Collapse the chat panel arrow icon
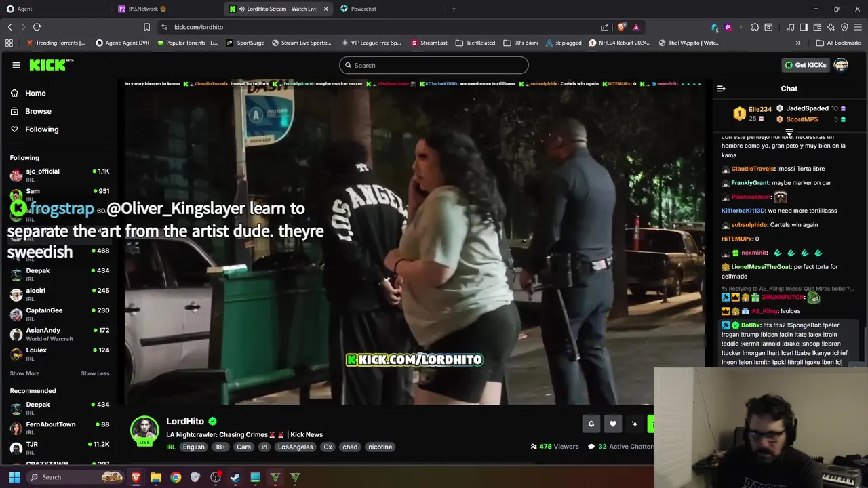The image size is (868, 488). (721, 89)
